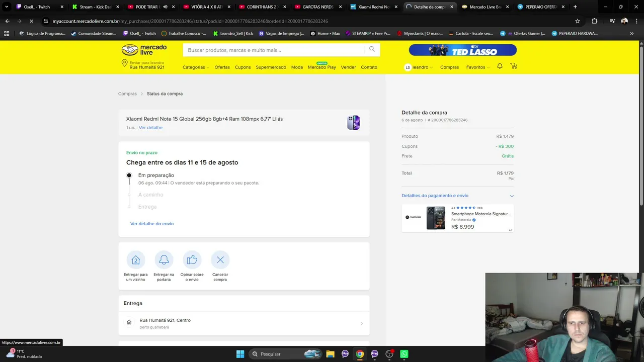Click the Cancelar compra X icon

click(x=220, y=260)
